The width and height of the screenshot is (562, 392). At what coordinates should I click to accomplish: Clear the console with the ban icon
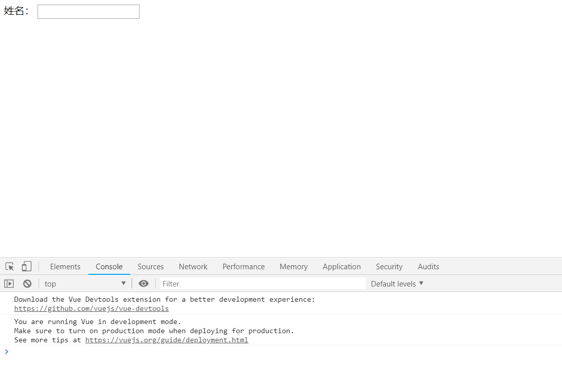point(27,284)
